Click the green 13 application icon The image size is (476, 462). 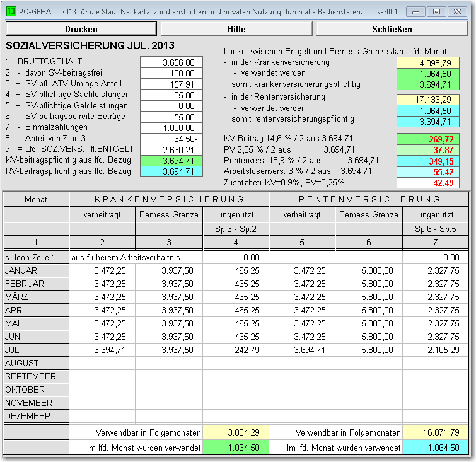tap(11, 11)
